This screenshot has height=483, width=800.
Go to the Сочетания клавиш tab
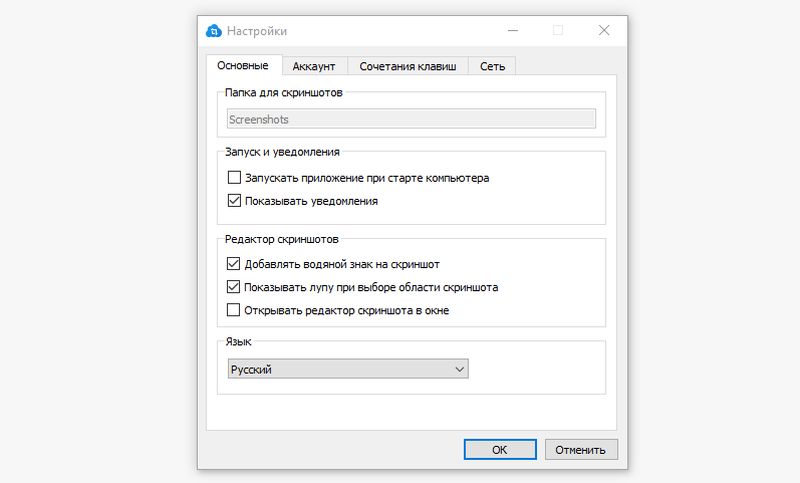pos(407,67)
